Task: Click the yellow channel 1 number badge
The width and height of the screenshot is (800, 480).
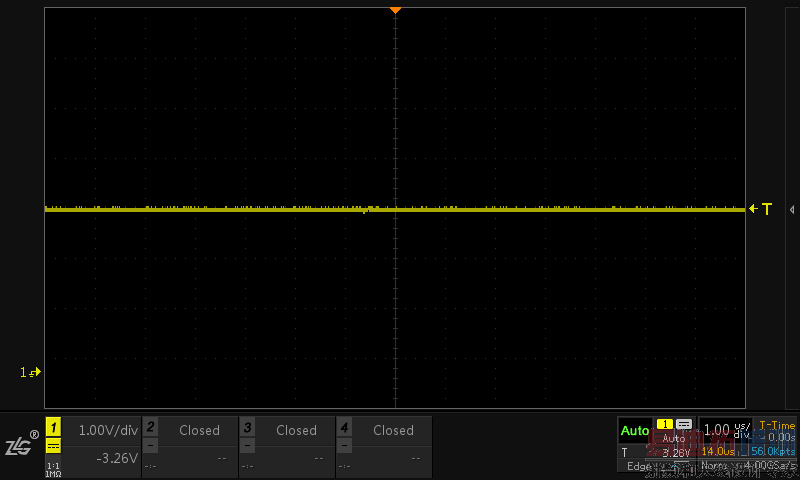Action: coord(53,427)
